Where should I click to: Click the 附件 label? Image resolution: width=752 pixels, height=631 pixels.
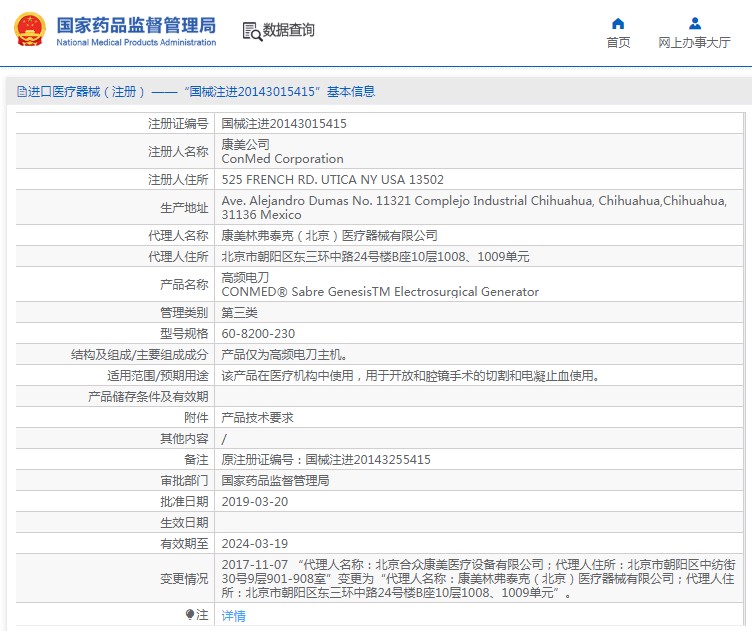coord(196,418)
